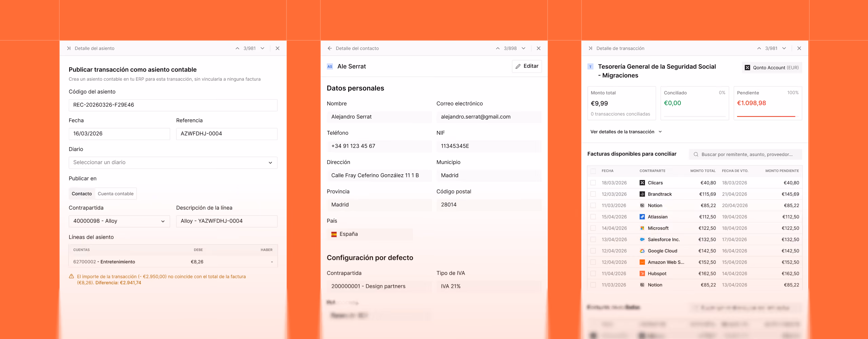Click back arrow in Detalle del contacto
Image resolution: width=868 pixels, height=339 pixels.
pos(330,48)
